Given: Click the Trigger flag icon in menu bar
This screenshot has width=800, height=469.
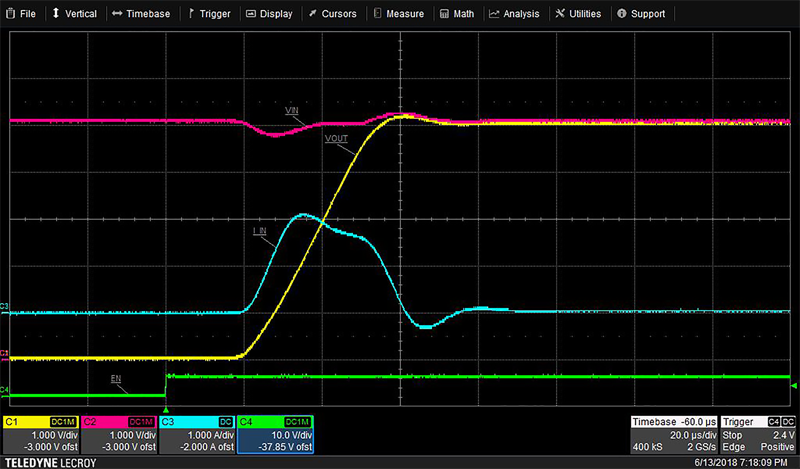Looking at the screenshot, I should [x=193, y=14].
